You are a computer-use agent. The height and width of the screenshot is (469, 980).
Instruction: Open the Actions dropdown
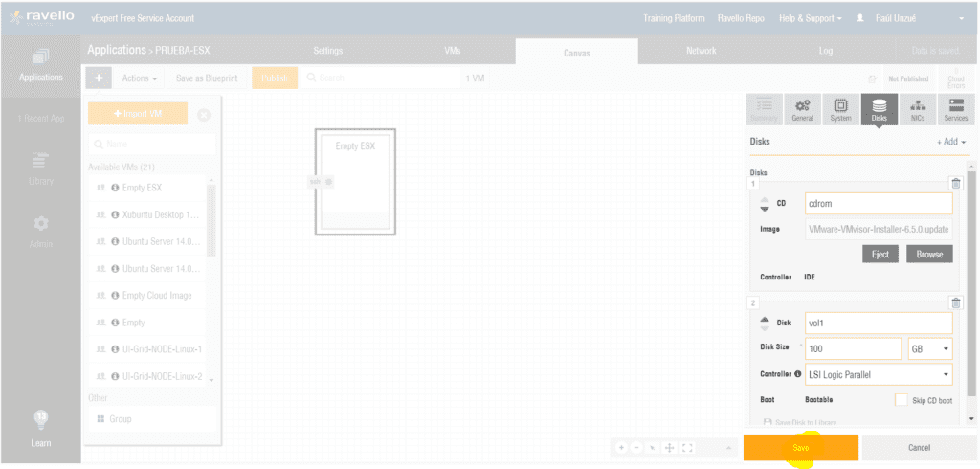tap(139, 78)
